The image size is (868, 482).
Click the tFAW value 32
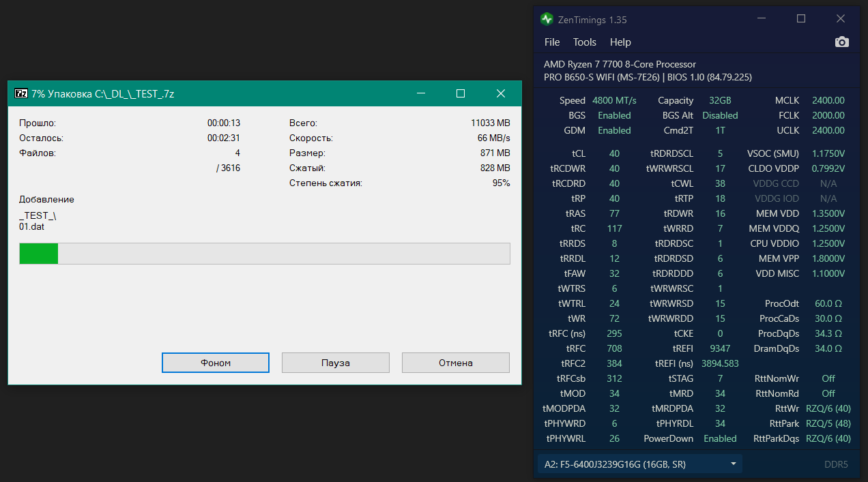[614, 273]
